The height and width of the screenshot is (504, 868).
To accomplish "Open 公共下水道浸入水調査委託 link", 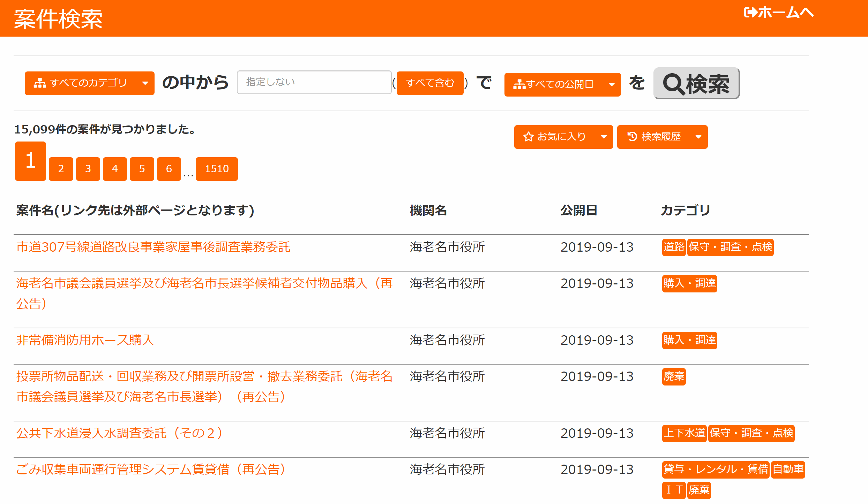I will point(119,433).
